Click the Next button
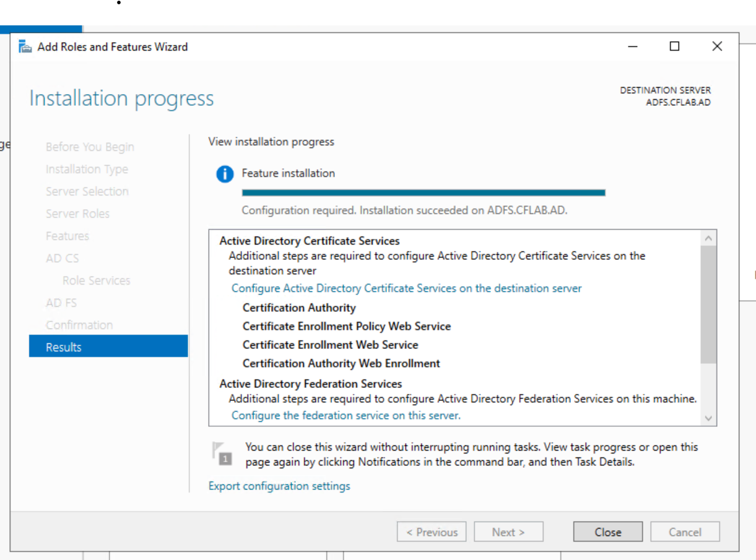The height and width of the screenshot is (560, 756). click(508, 532)
